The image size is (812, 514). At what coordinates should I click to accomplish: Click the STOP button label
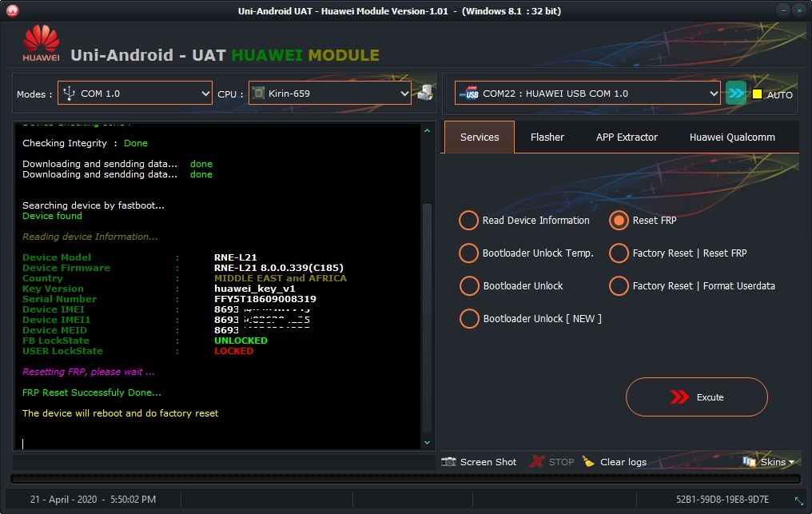click(561, 462)
